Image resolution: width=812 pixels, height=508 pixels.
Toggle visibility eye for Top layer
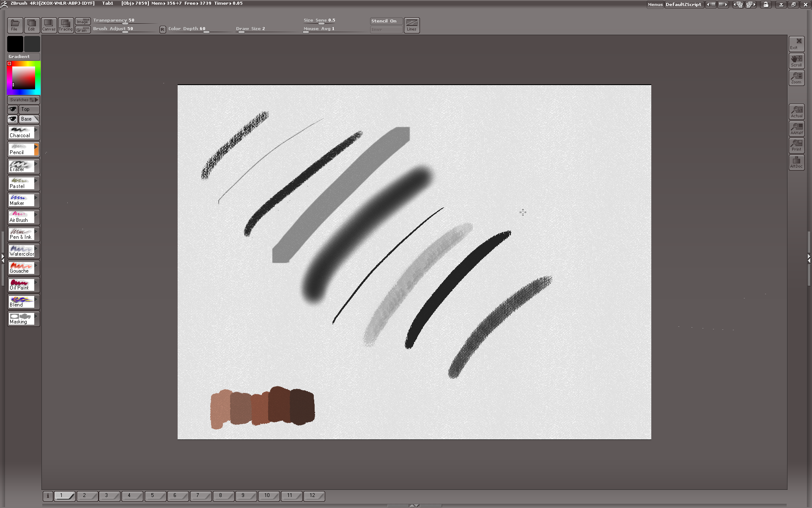13,109
